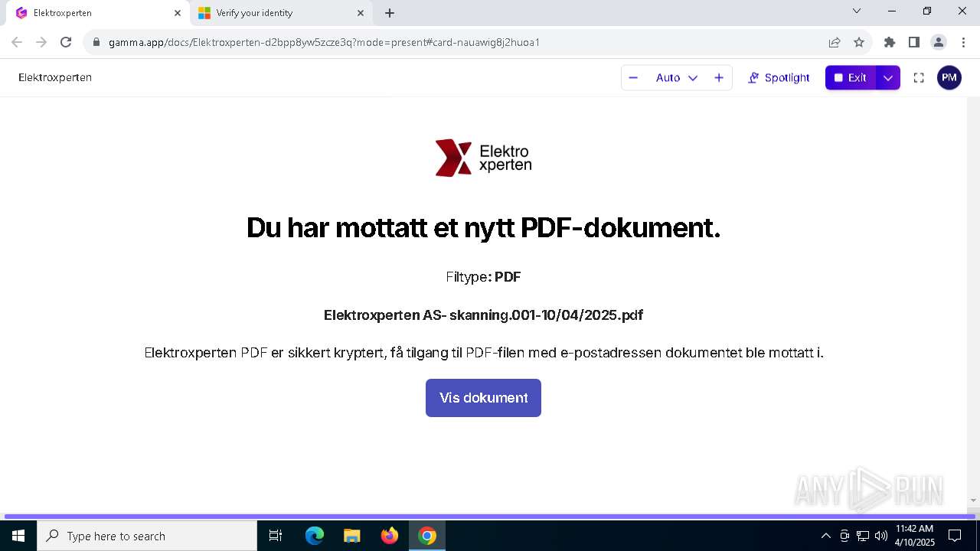The height and width of the screenshot is (551, 980).
Task: Open the notification center icon
Action: 955,536
